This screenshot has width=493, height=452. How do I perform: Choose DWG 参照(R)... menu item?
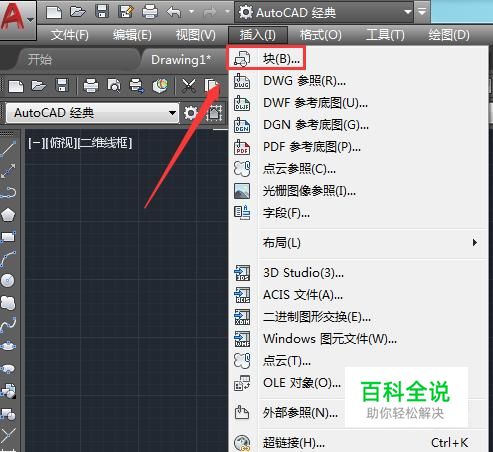pyautogui.click(x=358, y=81)
